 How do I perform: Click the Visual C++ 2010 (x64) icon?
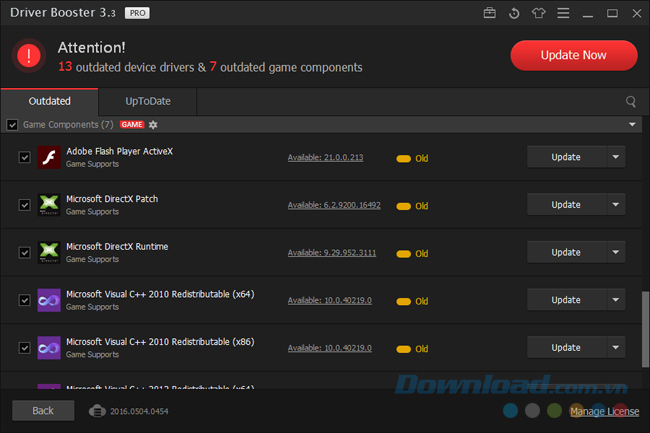[49, 300]
